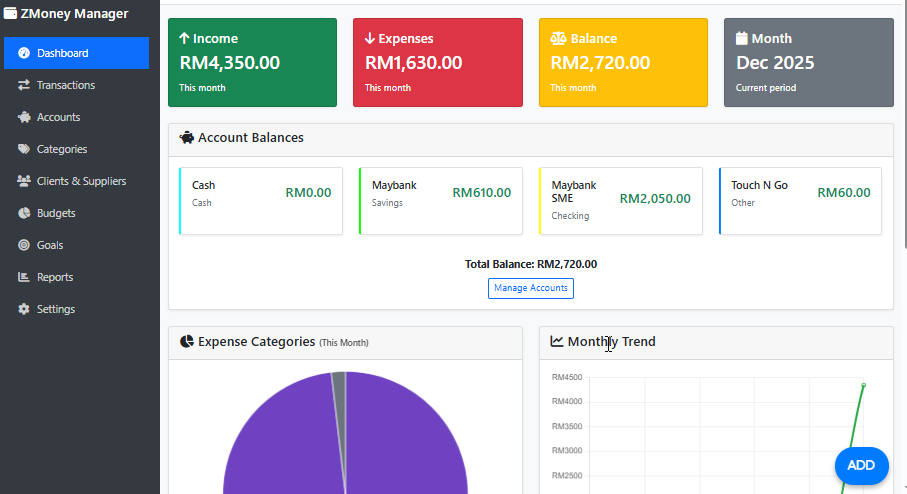Screen dimensions: 907x494
Task: Click the Dashboard gauge icon
Action: click(24, 53)
